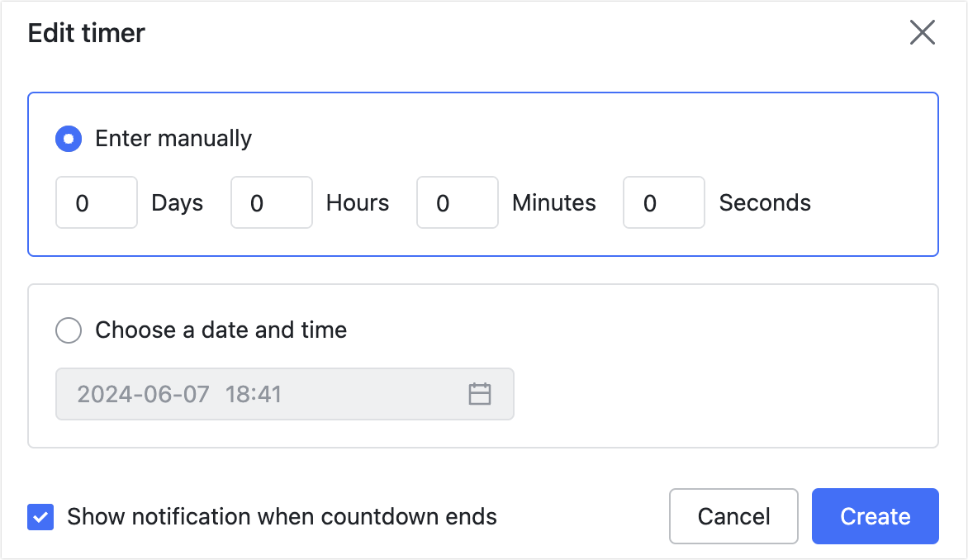Select the Enter manually radio button
The width and height of the screenshot is (968, 560).
click(x=69, y=139)
